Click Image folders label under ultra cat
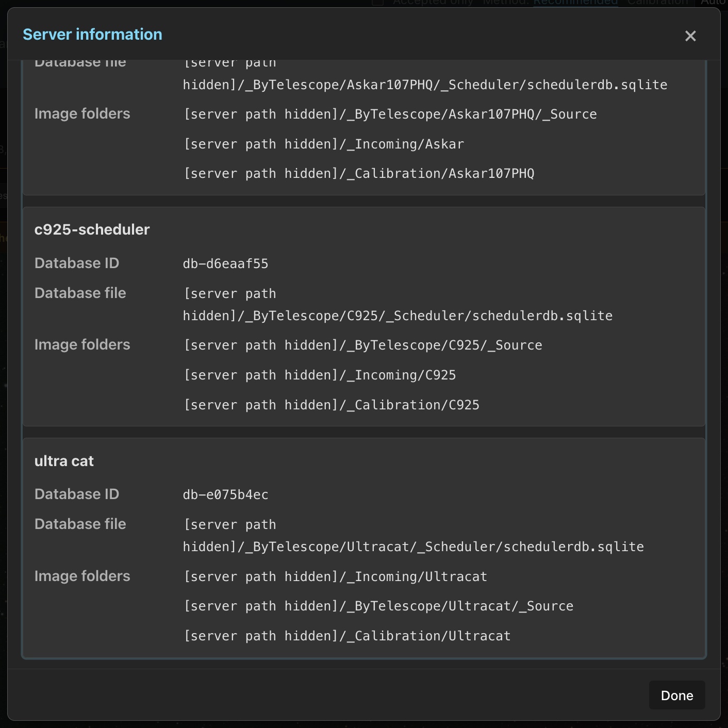Screen dimensions: 728x728 (x=82, y=576)
